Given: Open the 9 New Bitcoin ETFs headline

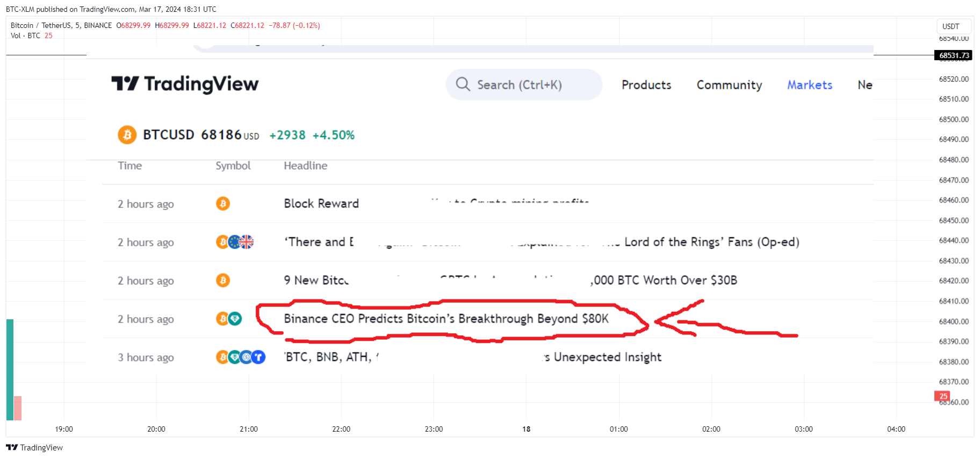Looking at the screenshot, I should coord(510,280).
